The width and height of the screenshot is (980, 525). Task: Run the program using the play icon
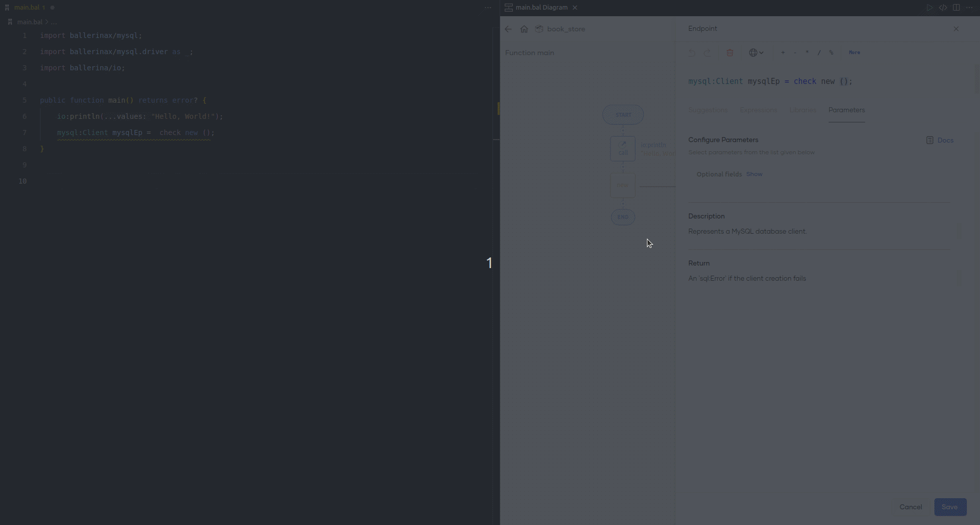pyautogui.click(x=930, y=8)
